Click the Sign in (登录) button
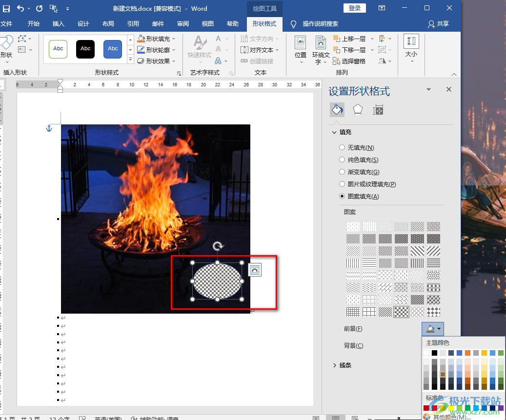Viewport: 506px width, 420px height. pos(355,8)
